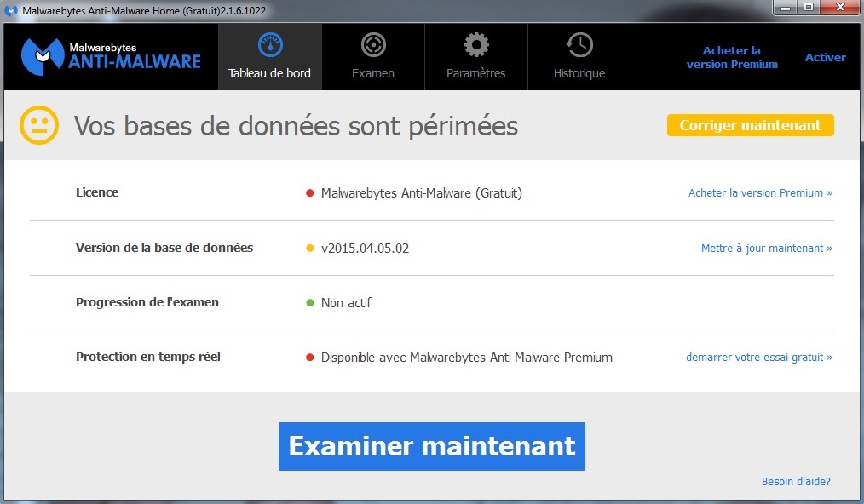This screenshot has width=864, height=504.
Task: Click Disponible avec Malwarebytes Anti-Malware Premium text
Action: (x=467, y=358)
